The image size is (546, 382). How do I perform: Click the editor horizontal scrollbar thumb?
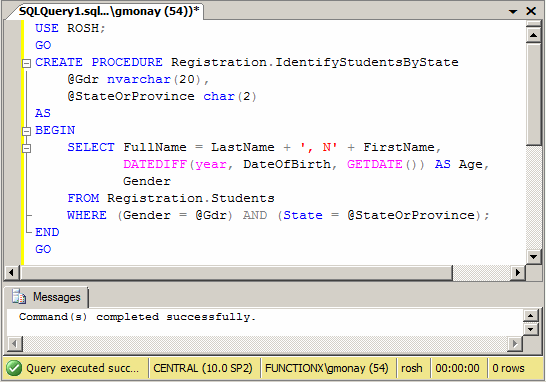[x=236, y=272]
